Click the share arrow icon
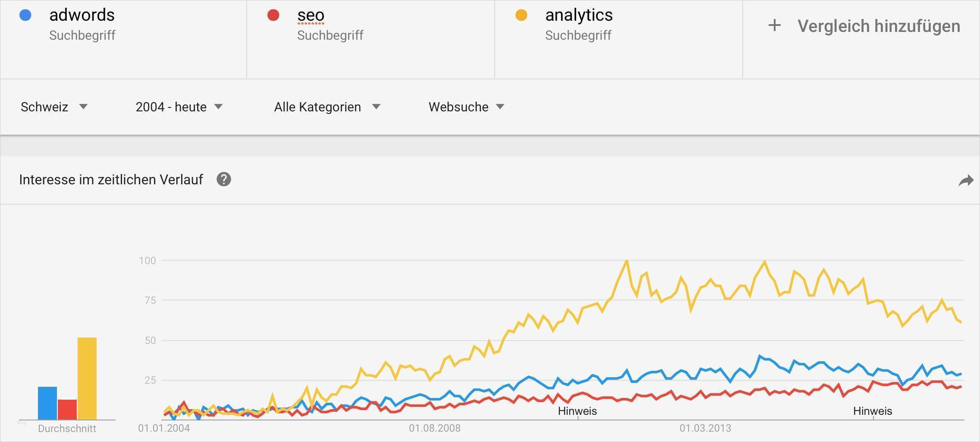This screenshot has width=980, height=442. point(966,180)
